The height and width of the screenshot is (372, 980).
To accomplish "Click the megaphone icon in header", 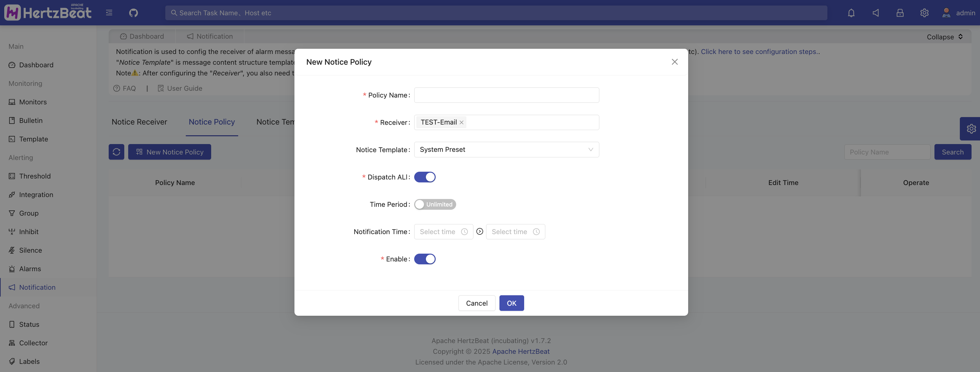I will tap(875, 13).
